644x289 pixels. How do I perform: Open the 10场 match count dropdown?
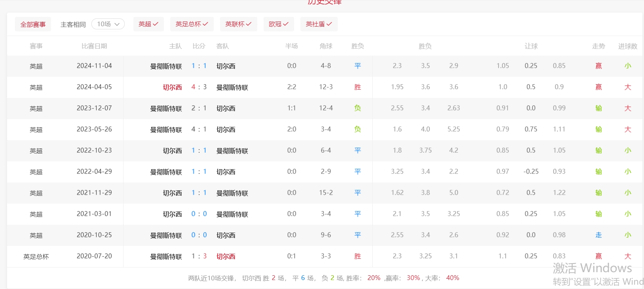tap(108, 24)
